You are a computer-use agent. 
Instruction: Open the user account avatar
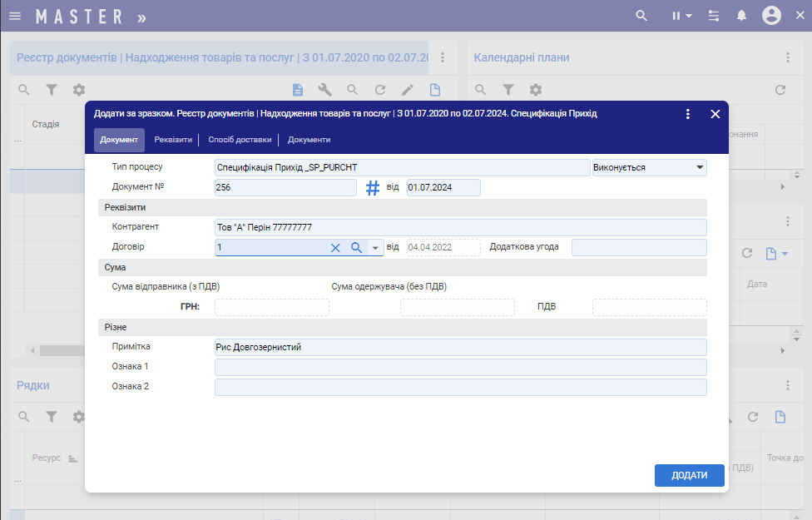click(771, 16)
